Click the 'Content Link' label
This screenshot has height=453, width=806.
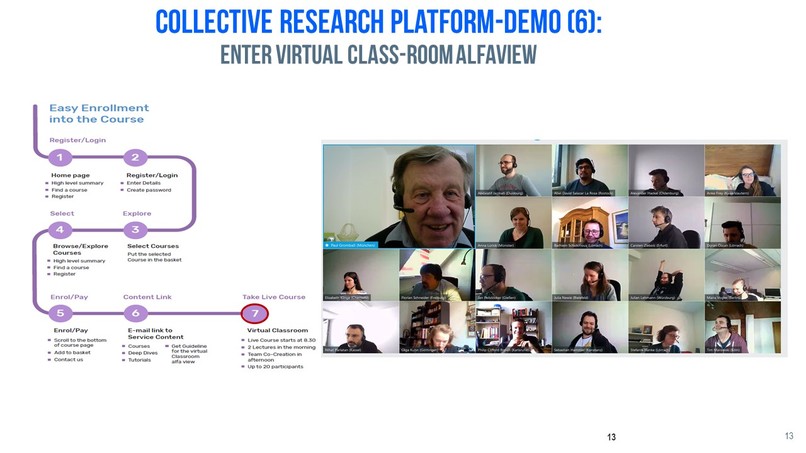[148, 297]
